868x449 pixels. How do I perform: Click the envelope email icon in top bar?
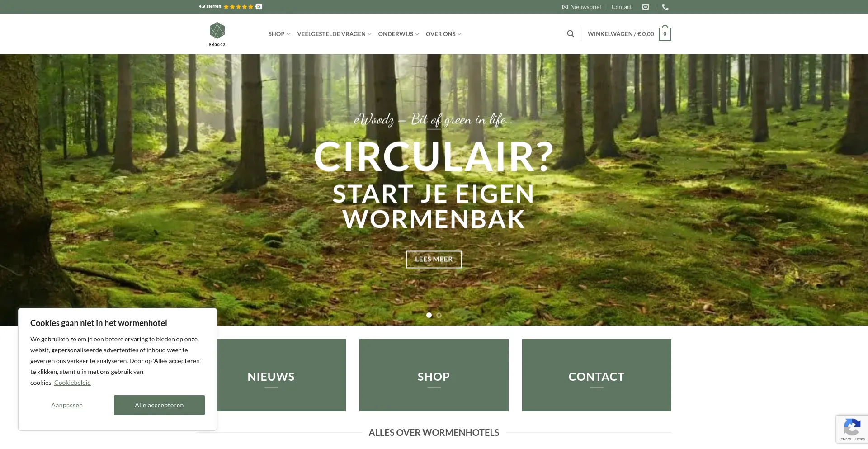(x=646, y=7)
